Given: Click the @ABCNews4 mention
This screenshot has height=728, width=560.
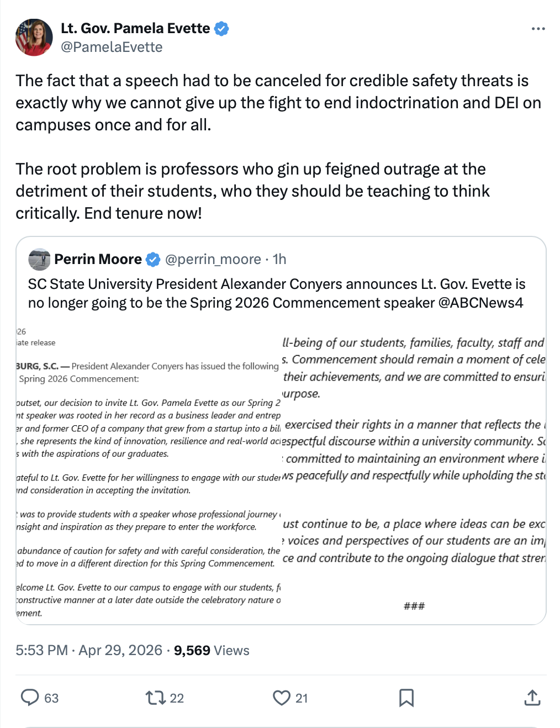Looking at the screenshot, I should click(480, 303).
